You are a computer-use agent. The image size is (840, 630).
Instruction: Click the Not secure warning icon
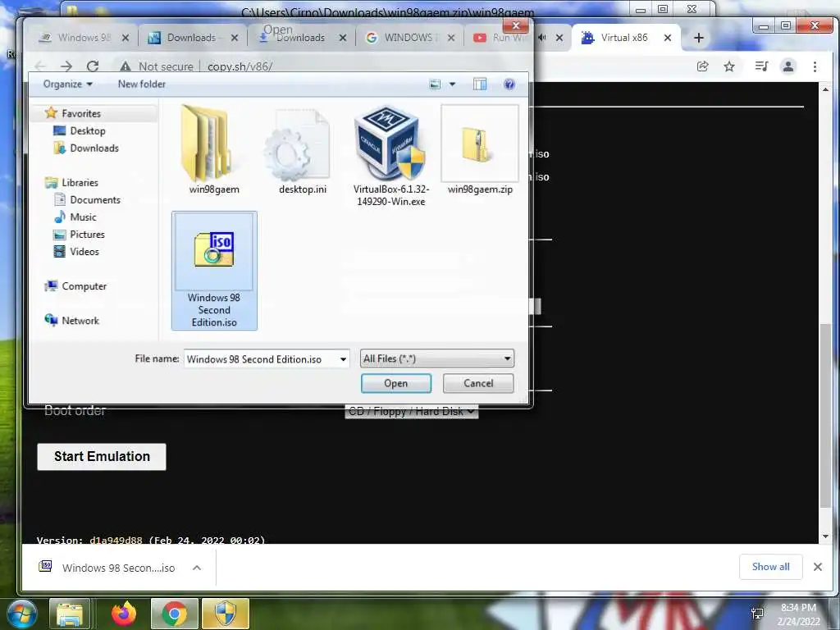click(126, 66)
